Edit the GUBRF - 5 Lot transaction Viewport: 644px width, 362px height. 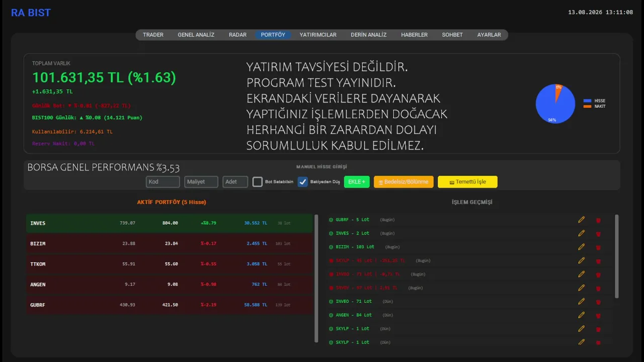[582, 220]
